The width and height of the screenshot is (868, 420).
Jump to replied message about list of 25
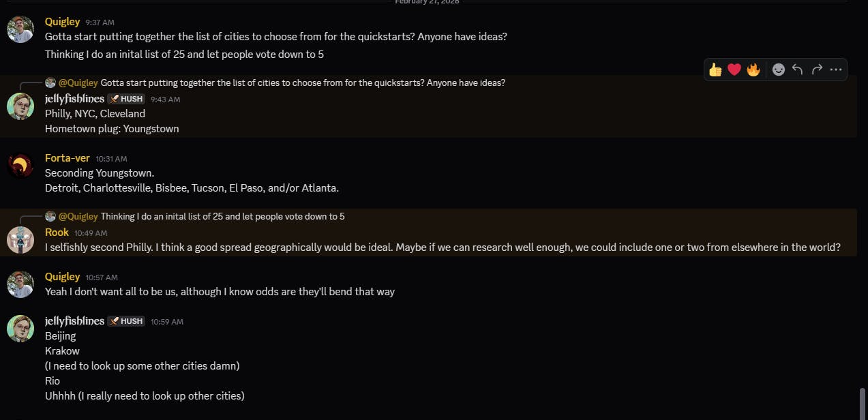pos(222,217)
